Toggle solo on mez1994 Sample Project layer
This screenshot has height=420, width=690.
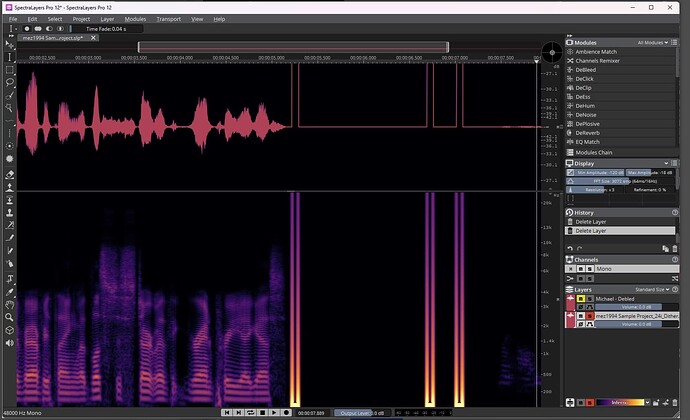coord(590,316)
